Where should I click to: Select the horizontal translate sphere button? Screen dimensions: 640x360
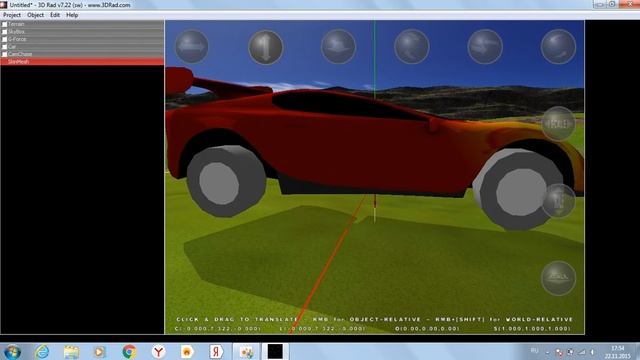[192, 47]
